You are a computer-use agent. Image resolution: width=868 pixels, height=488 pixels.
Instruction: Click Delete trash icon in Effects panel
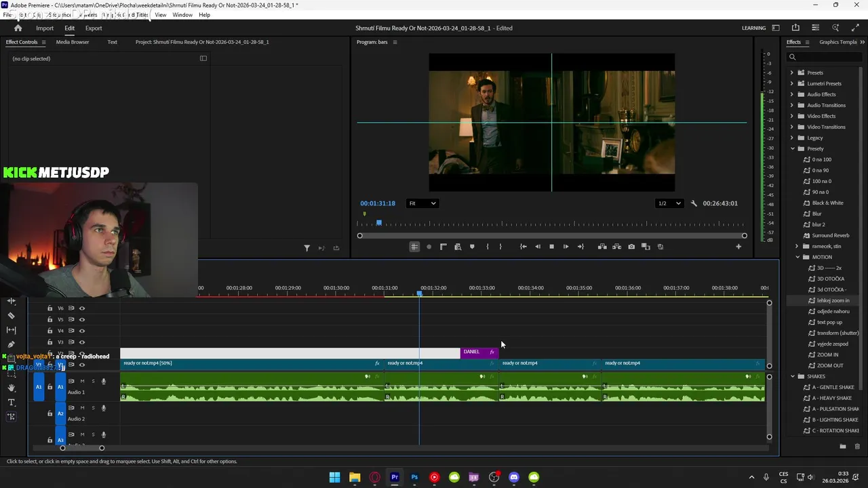(857, 447)
